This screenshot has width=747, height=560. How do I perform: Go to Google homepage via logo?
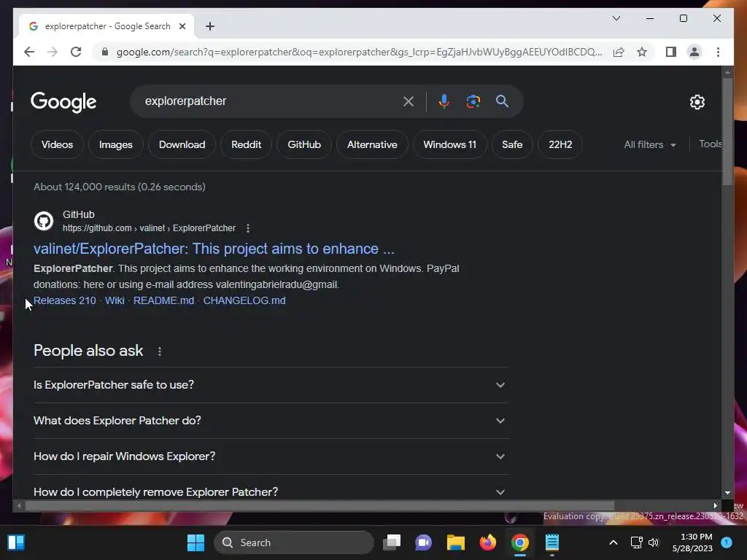coord(63,101)
